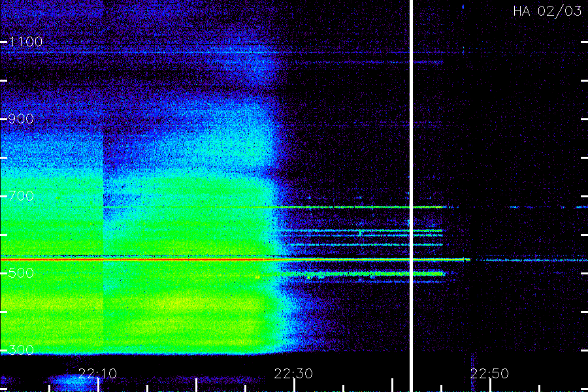
Task: Click the 700 frequency axis label
Action: pyautogui.click(x=21, y=196)
